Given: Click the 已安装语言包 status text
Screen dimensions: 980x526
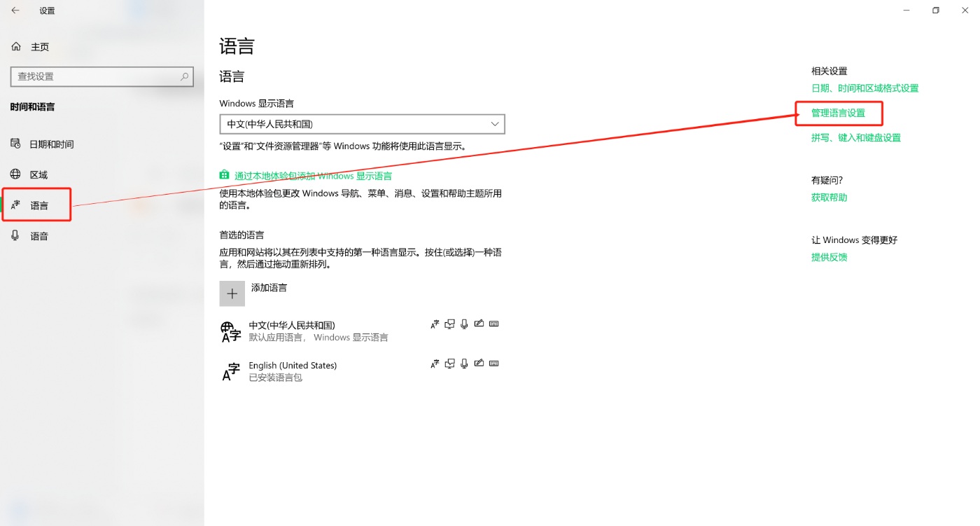Looking at the screenshot, I should click(275, 378).
